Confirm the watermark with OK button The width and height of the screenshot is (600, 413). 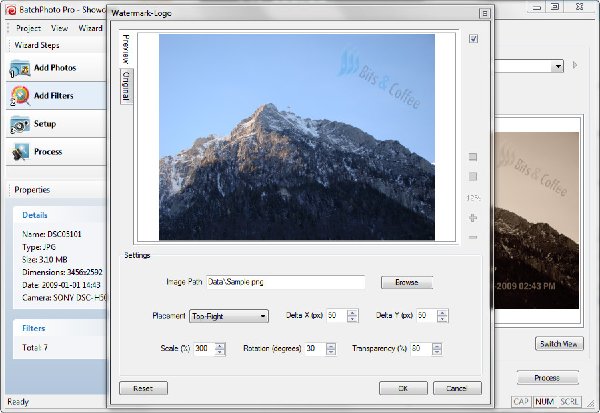(x=403, y=388)
